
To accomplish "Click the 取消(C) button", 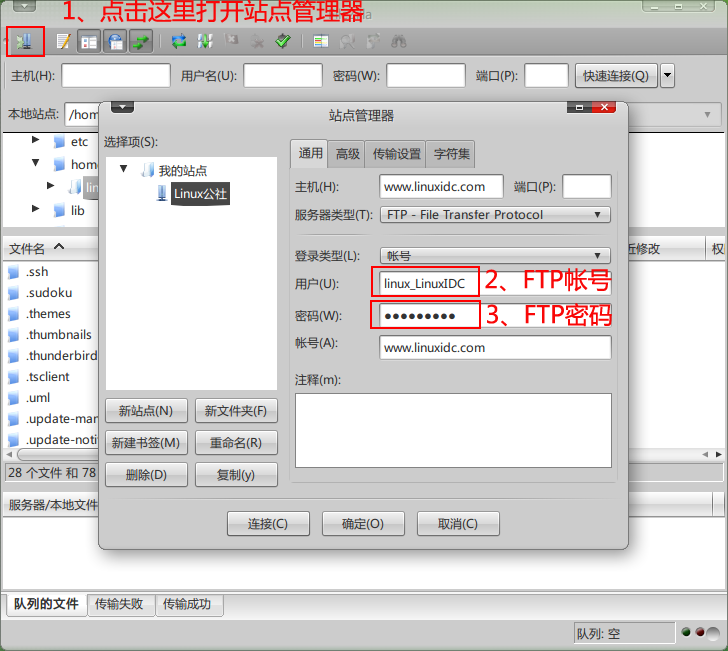I will [x=458, y=524].
